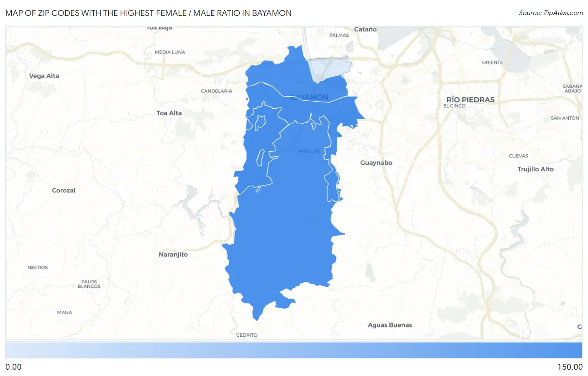Viewport: 588px width, 376px height.
Task: Click the Cataño map label
Action: coord(365,29)
